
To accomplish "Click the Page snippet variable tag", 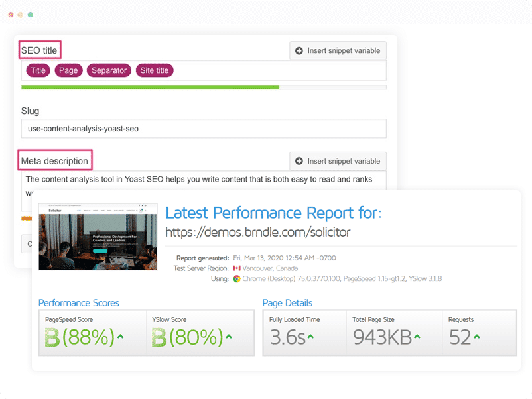I will 68,70.
